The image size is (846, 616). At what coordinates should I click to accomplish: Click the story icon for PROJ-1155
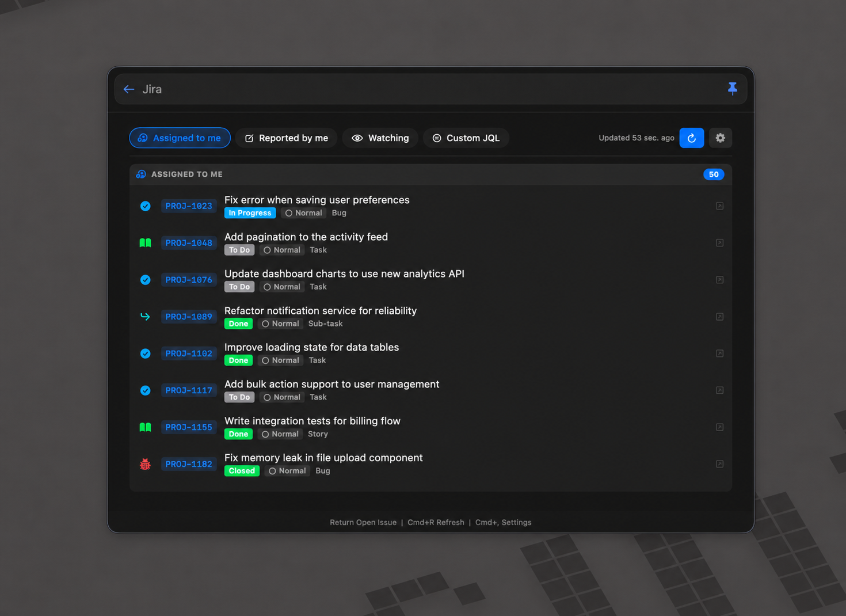click(146, 427)
